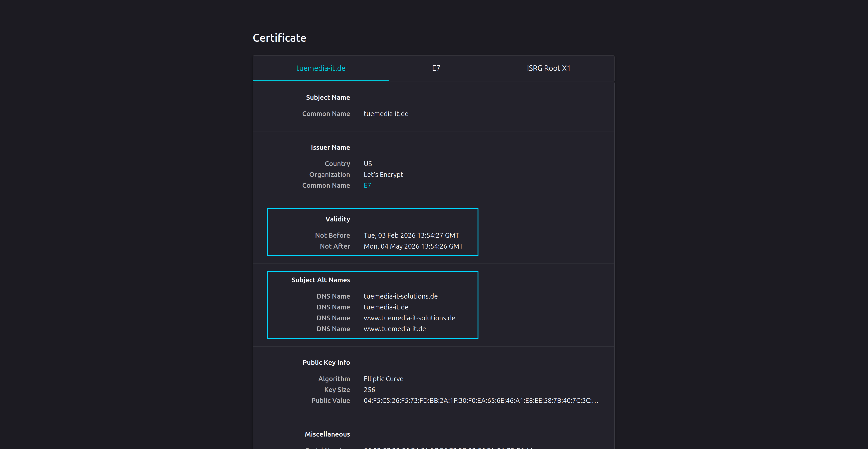Select subject common name value tuemedia-it.de
868x449 pixels.
coord(386,114)
